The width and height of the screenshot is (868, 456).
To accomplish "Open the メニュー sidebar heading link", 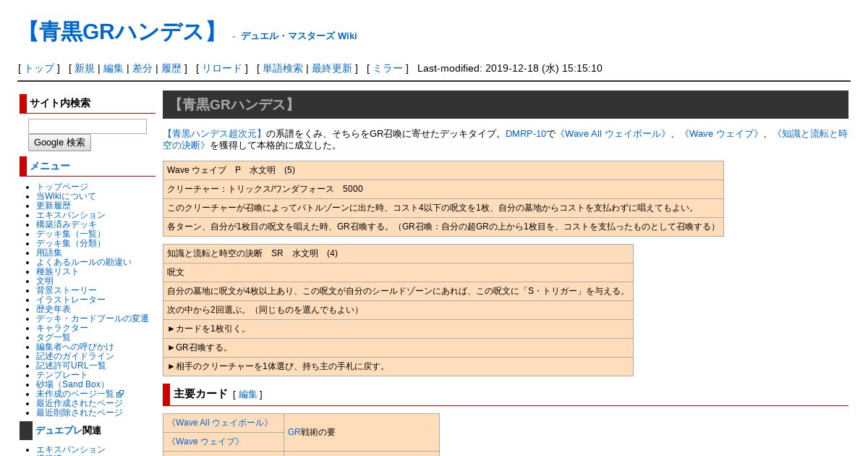I will pyautogui.click(x=50, y=166).
